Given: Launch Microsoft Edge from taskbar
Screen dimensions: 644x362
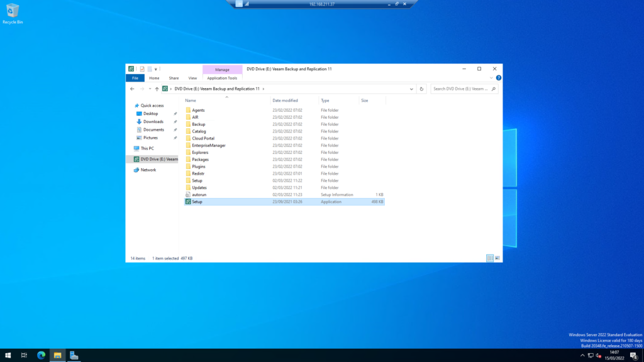Looking at the screenshot, I should click(x=41, y=356).
